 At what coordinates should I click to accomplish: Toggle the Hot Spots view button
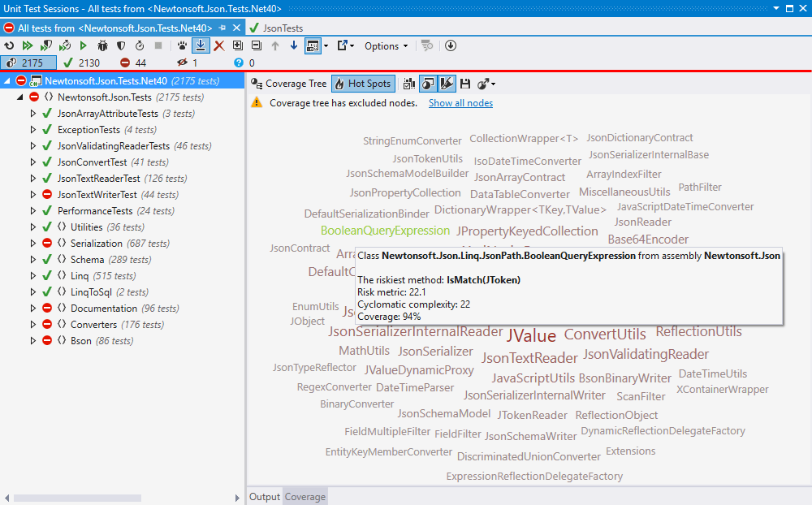pyautogui.click(x=362, y=84)
